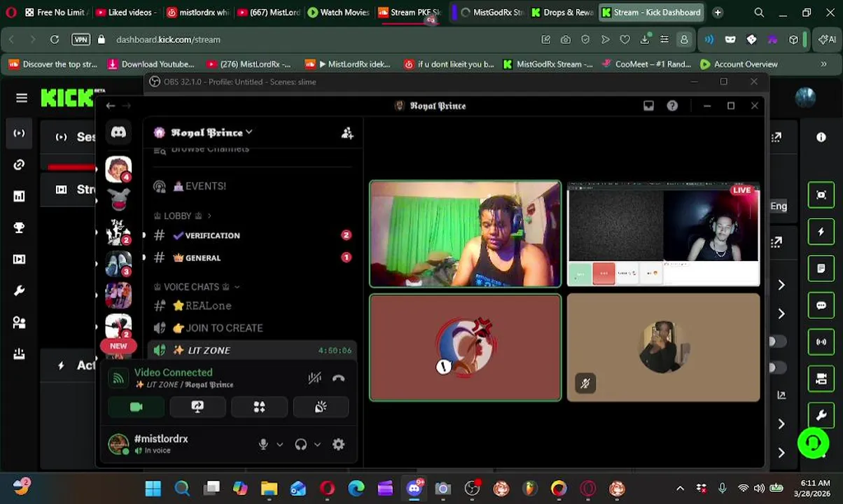
Task: Open File Explorer from taskbar
Action: pos(269,489)
